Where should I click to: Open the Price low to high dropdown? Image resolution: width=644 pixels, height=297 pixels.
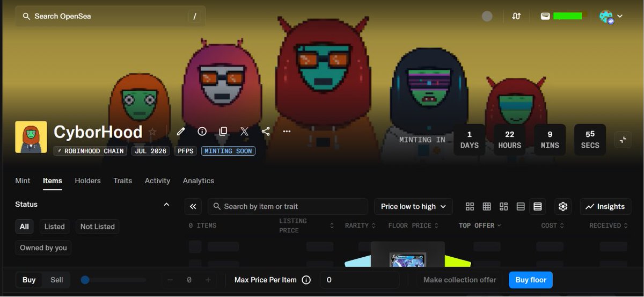[x=413, y=206]
